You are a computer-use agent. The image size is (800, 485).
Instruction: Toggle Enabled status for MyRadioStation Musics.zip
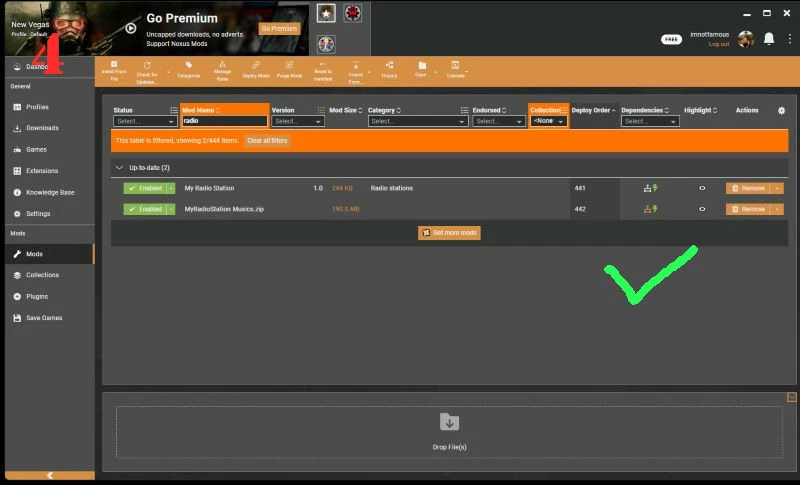click(145, 209)
